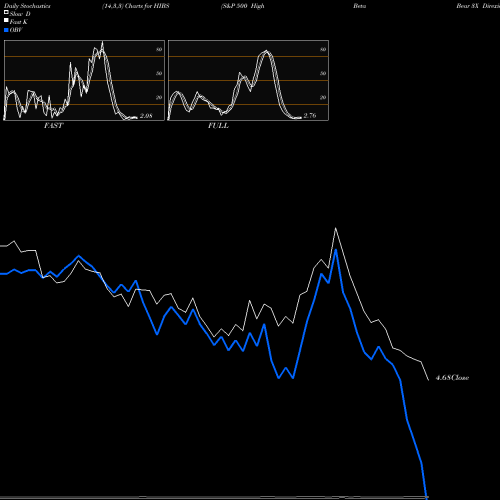Image resolution: width=500 pixels, height=500 pixels.
Task: Click the FULL chart label
Action: click(x=218, y=126)
